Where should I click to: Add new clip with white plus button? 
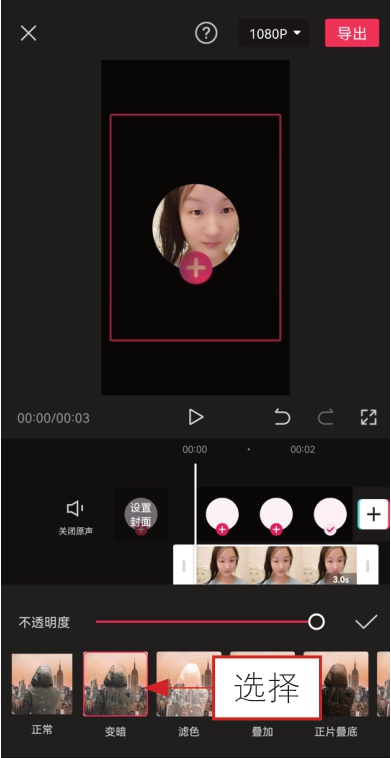point(373,514)
